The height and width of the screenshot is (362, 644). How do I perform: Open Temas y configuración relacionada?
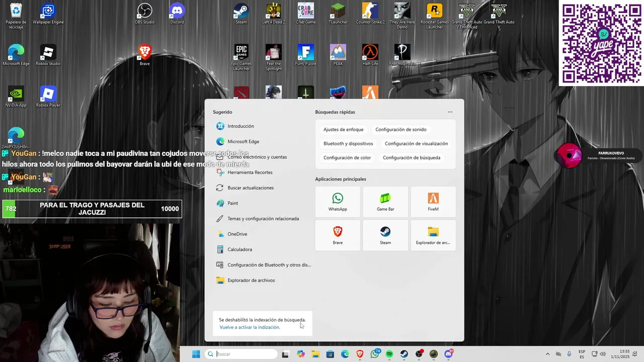click(262, 219)
